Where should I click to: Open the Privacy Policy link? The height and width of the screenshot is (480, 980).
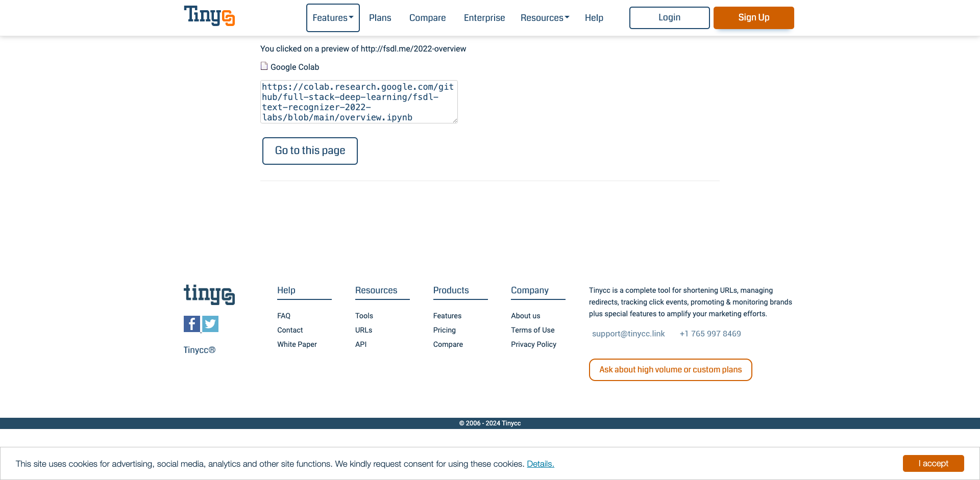(x=534, y=344)
